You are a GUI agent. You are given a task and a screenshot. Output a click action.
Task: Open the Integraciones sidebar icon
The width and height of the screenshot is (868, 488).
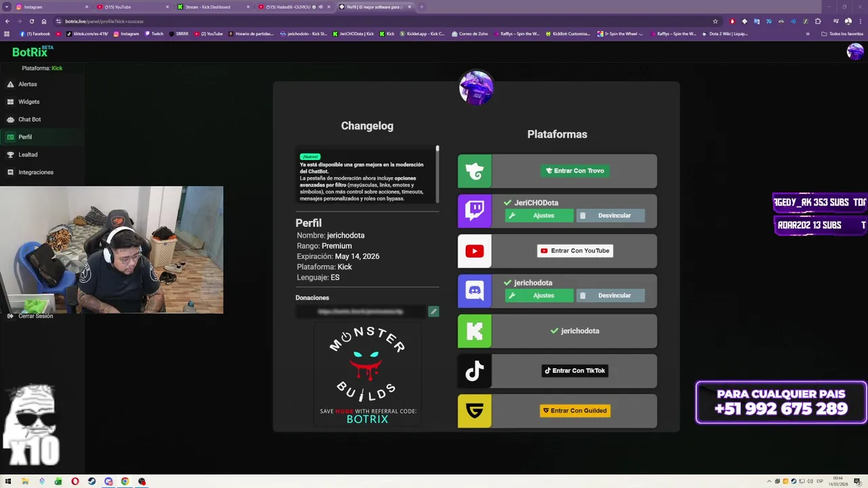[11, 172]
